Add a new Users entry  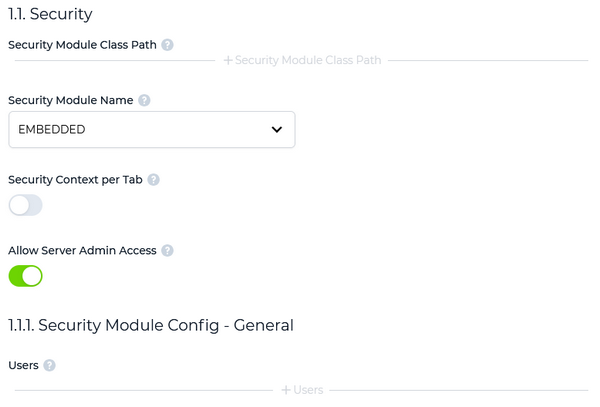pyautogui.click(x=302, y=390)
